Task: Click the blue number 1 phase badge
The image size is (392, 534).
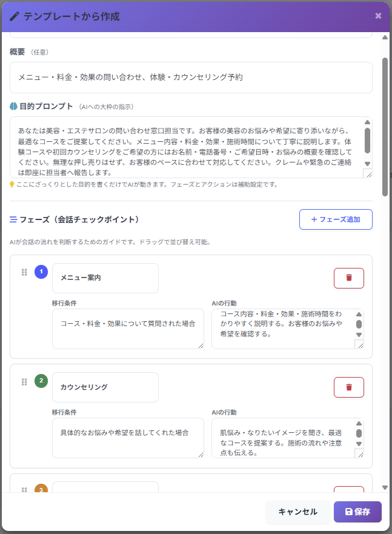Action: pyautogui.click(x=41, y=272)
